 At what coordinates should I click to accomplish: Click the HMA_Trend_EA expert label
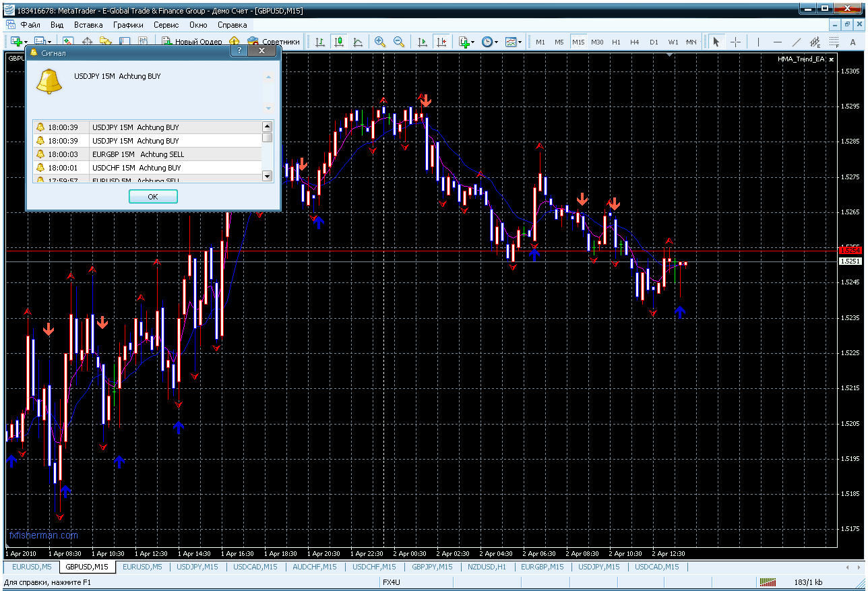(801, 59)
